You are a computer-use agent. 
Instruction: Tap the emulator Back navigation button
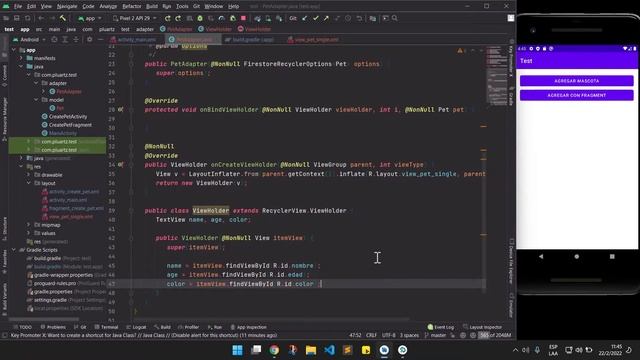tap(541, 257)
